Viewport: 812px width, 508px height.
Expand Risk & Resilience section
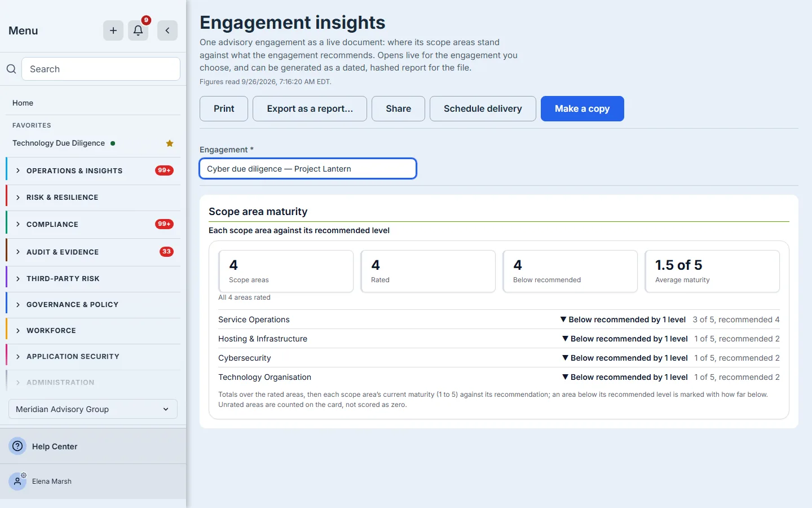pos(93,198)
